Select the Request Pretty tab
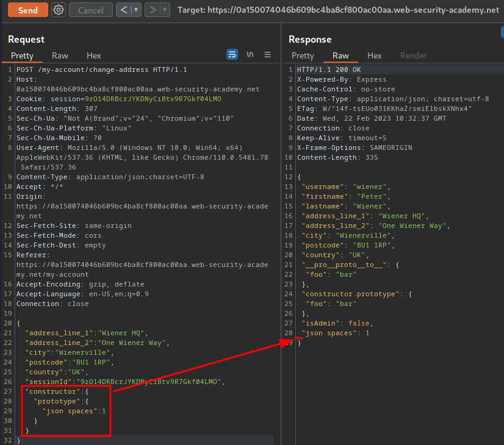The height and width of the screenshot is (445, 504). [x=22, y=55]
